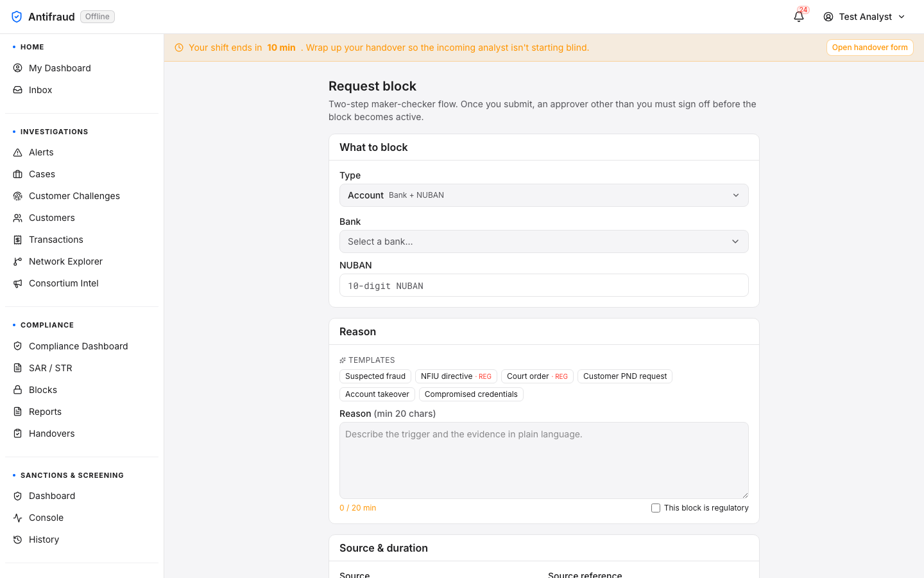Go to My Dashboard in the sidebar
The image size is (924, 578).
pyautogui.click(x=81, y=68)
